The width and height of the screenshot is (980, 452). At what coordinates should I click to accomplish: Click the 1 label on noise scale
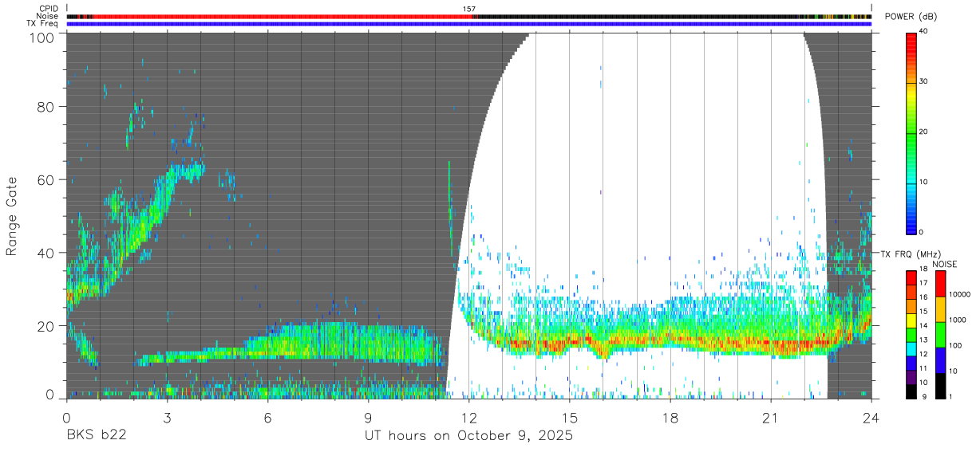point(950,396)
